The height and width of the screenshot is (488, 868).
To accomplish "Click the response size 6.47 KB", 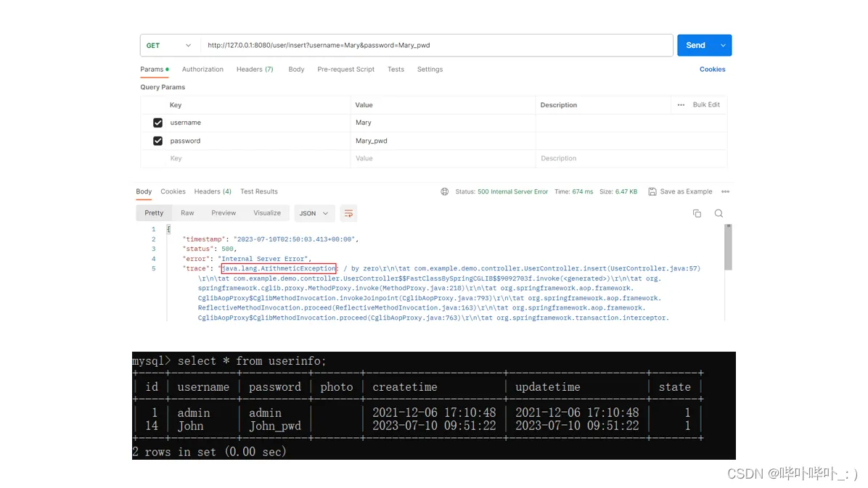I will click(626, 191).
